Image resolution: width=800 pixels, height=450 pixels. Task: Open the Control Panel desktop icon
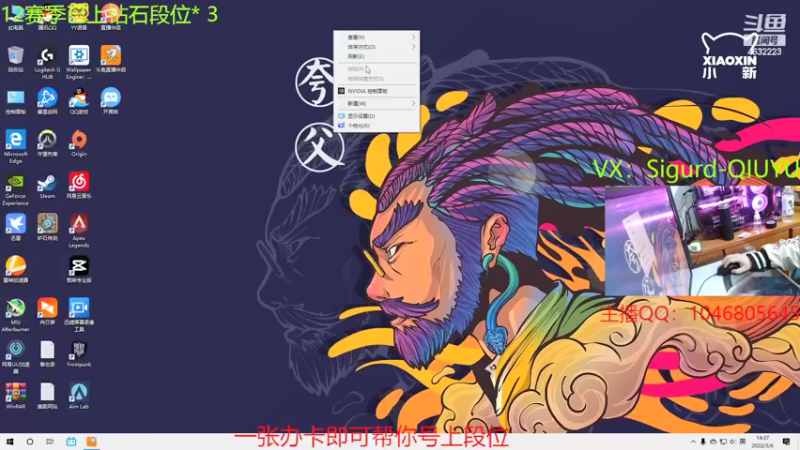tap(15, 101)
